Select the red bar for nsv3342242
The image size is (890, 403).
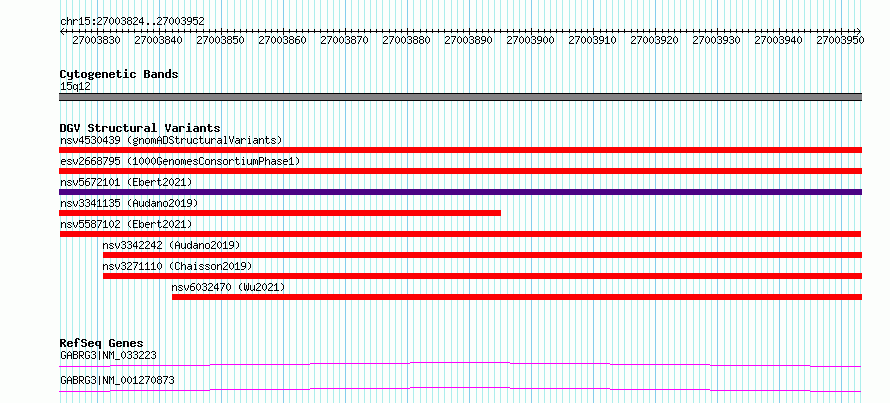(482, 255)
